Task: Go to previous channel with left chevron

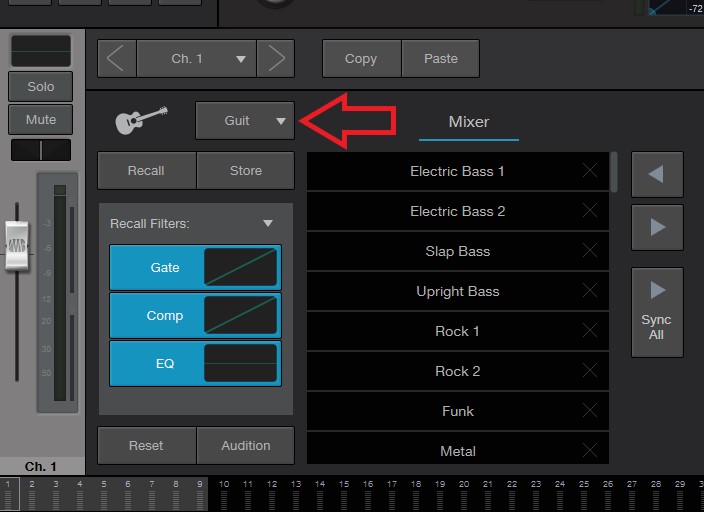Action: (117, 58)
